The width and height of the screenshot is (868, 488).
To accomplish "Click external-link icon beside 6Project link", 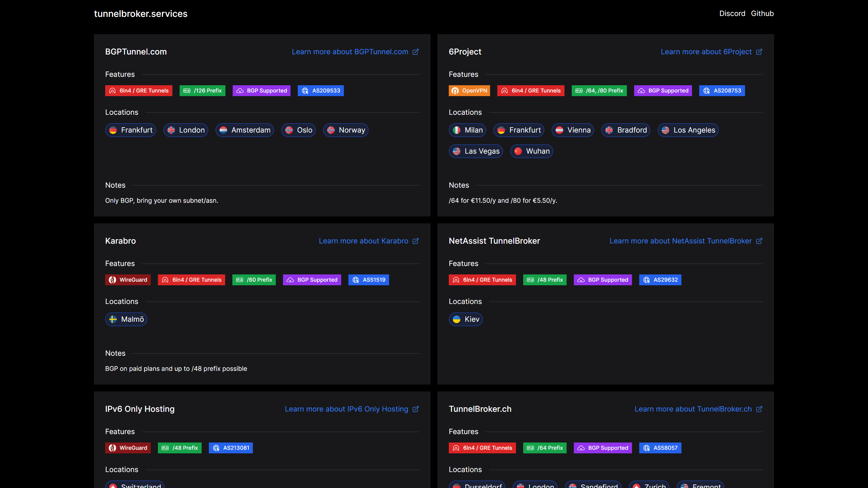I will (x=759, y=52).
